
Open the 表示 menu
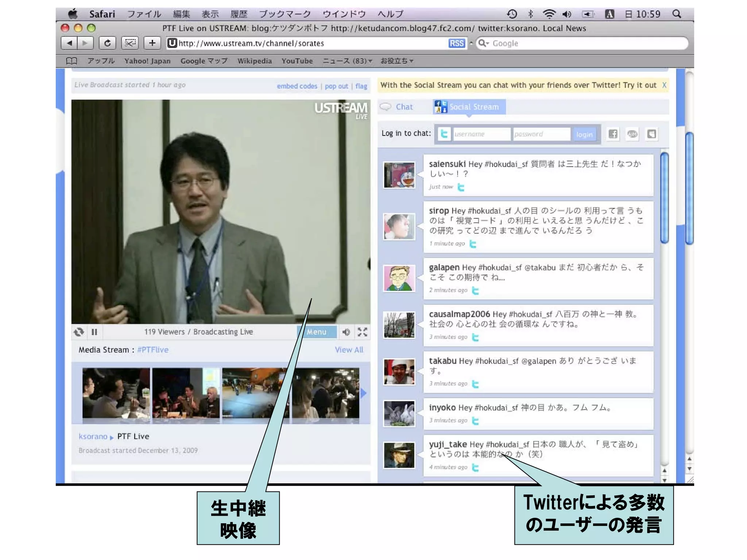(210, 14)
